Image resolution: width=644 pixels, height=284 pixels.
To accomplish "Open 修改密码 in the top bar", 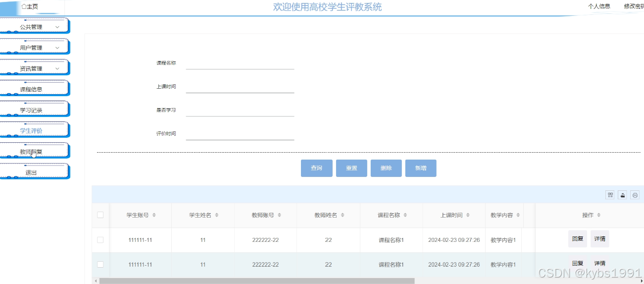I will pyautogui.click(x=634, y=6).
